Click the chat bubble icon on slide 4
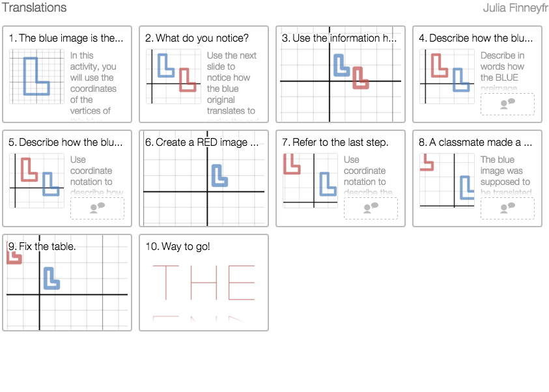Image resolution: width=549 pixels, height=392 pixels. click(x=507, y=104)
